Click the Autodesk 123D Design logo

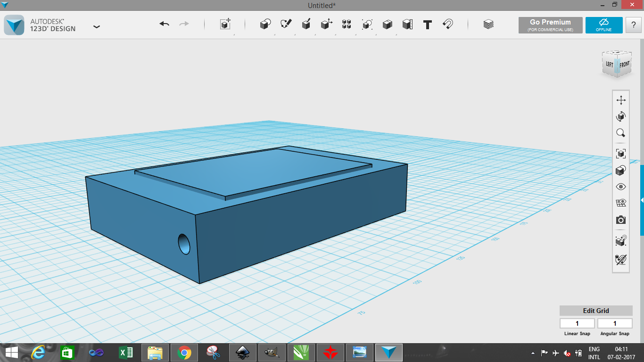click(x=14, y=25)
